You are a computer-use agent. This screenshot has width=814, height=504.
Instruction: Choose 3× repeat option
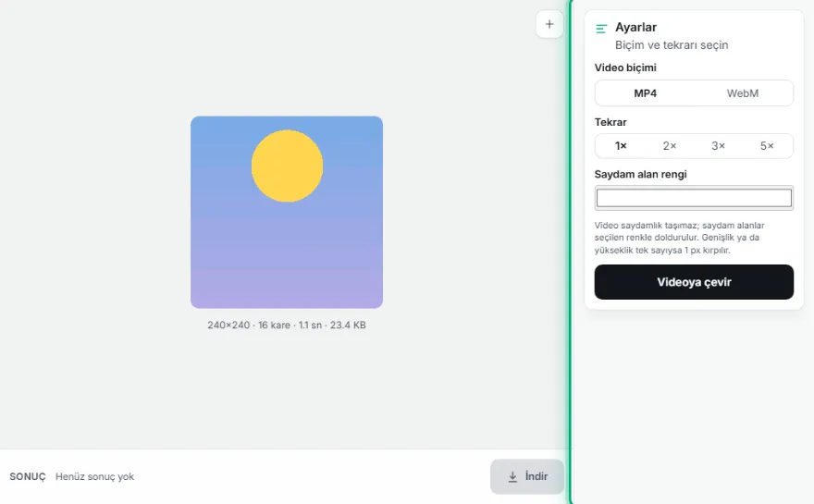click(719, 146)
